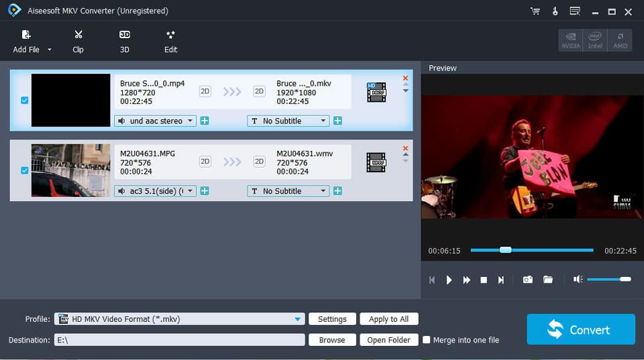Select the black thumbnail of Bruce video
This screenshot has width=644, height=360.
[70, 100]
